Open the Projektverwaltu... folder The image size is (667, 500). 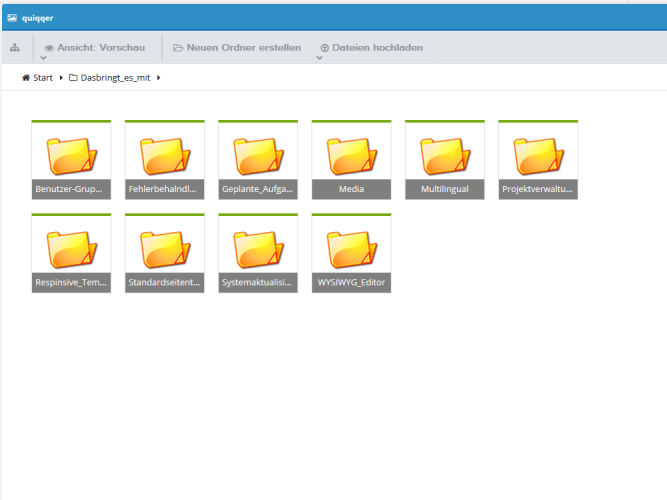click(538, 160)
